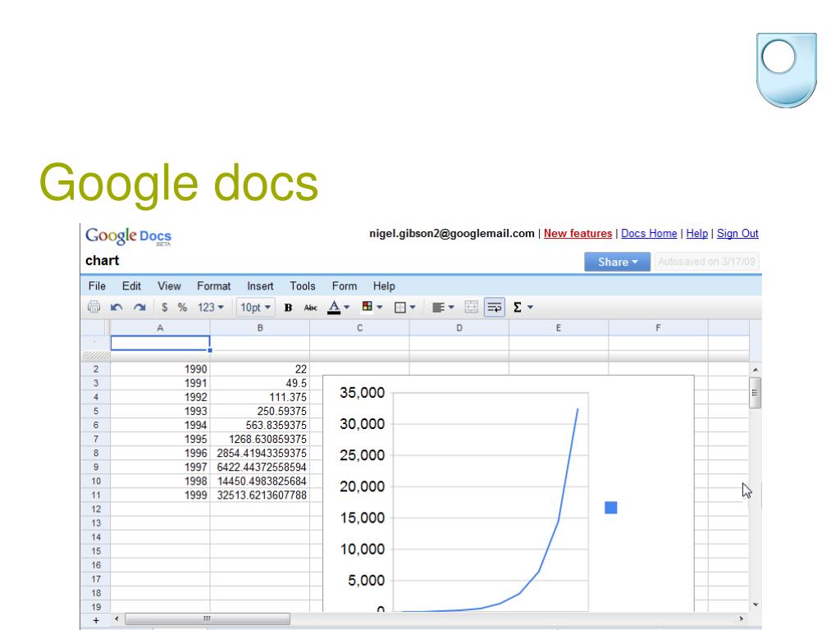
Task: Select cell containing 1268.630859375
Action: point(260,439)
